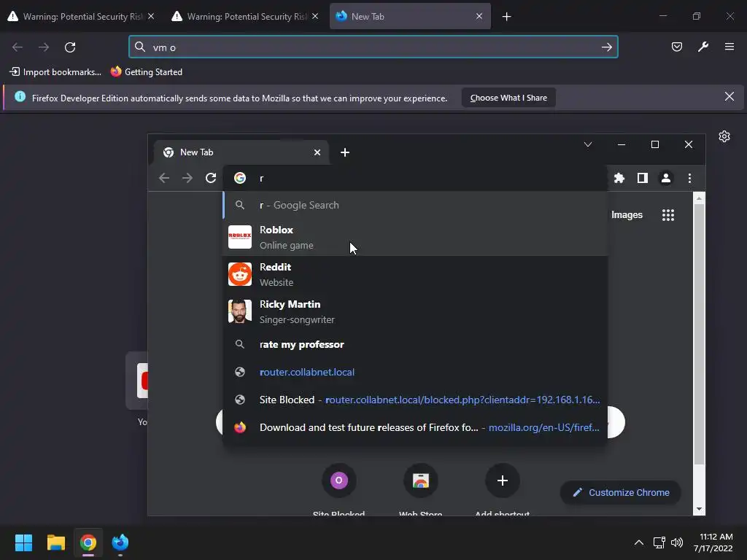The width and height of the screenshot is (747, 560).
Task: Open Firefox hamburger application menu
Action: 729,47
